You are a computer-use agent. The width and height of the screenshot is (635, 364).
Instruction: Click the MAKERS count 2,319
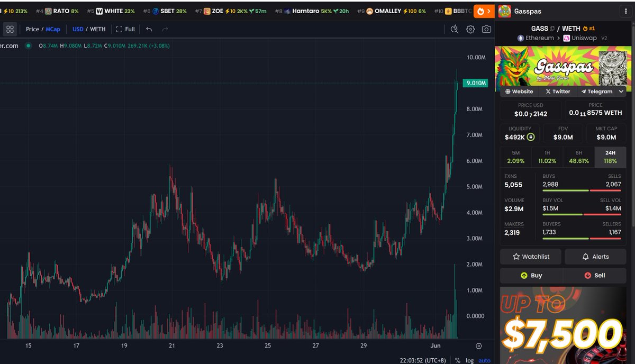pos(513,232)
